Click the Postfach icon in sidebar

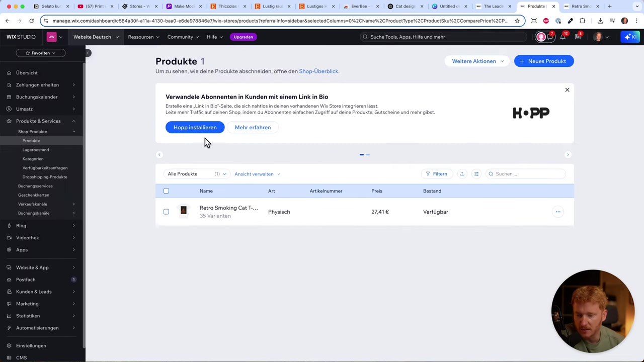[9, 280]
